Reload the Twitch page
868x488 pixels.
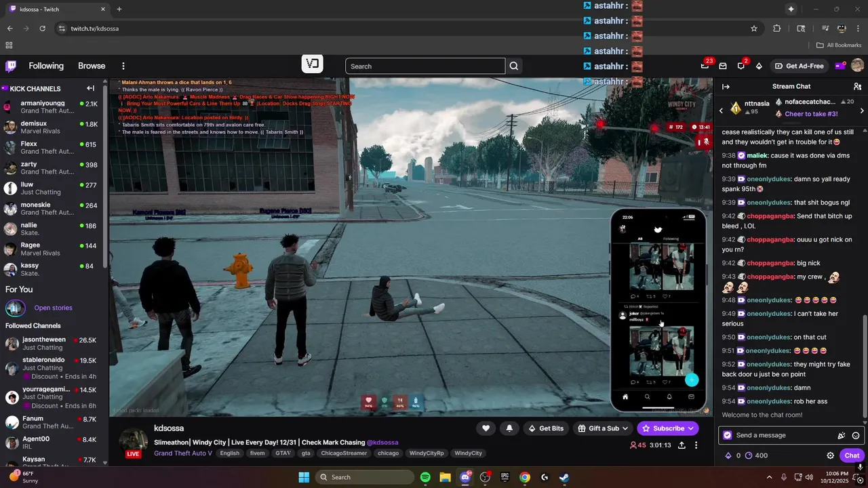pos(43,28)
